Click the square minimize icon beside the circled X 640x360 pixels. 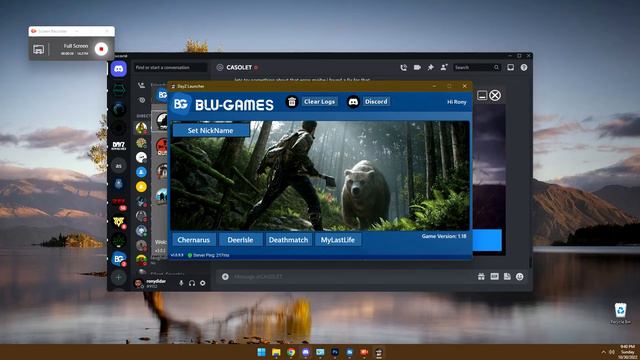[482, 95]
